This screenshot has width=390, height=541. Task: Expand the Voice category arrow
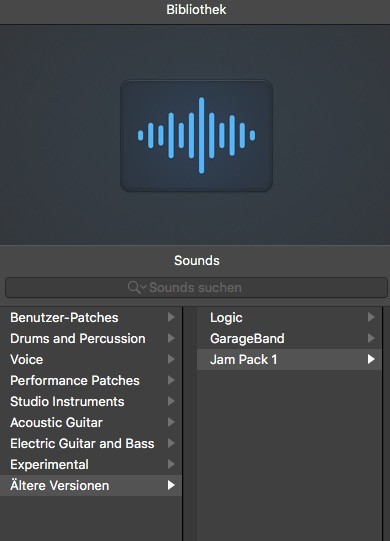coord(171,359)
